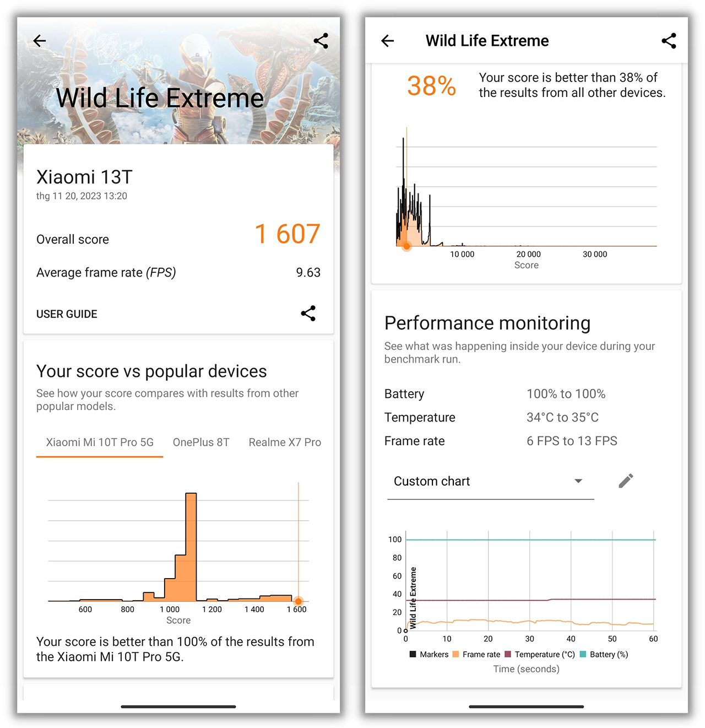This screenshot has height=728, width=705.
Task: Click the Overall score label
Action: pos(73,240)
